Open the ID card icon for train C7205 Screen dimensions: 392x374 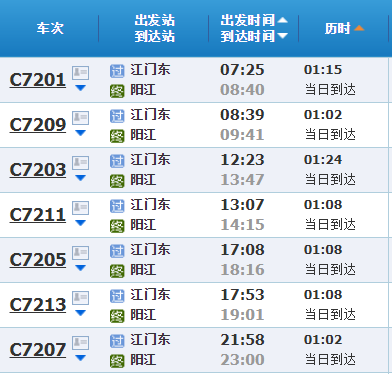(x=80, y=252)
